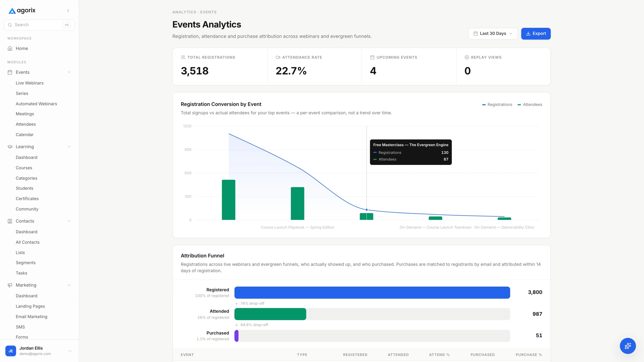Click the Contacts module icon
The image size is (644, 362).
10,221
